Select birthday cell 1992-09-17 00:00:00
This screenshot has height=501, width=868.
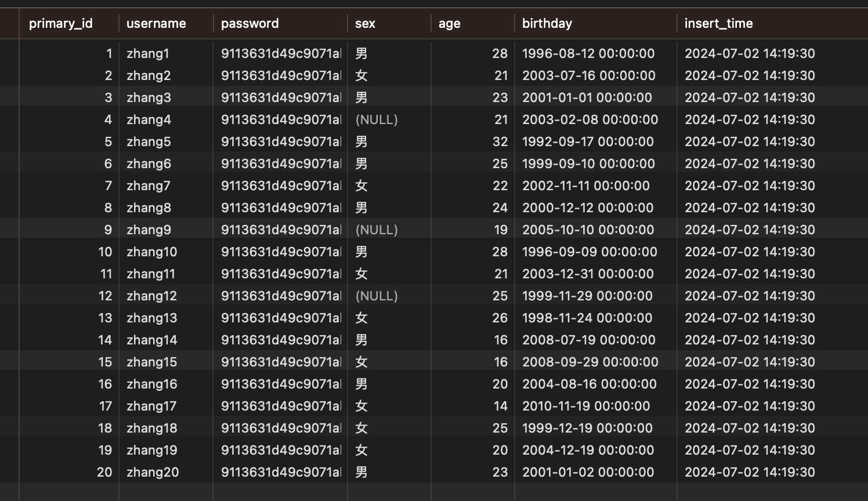(x=588, y=142)
